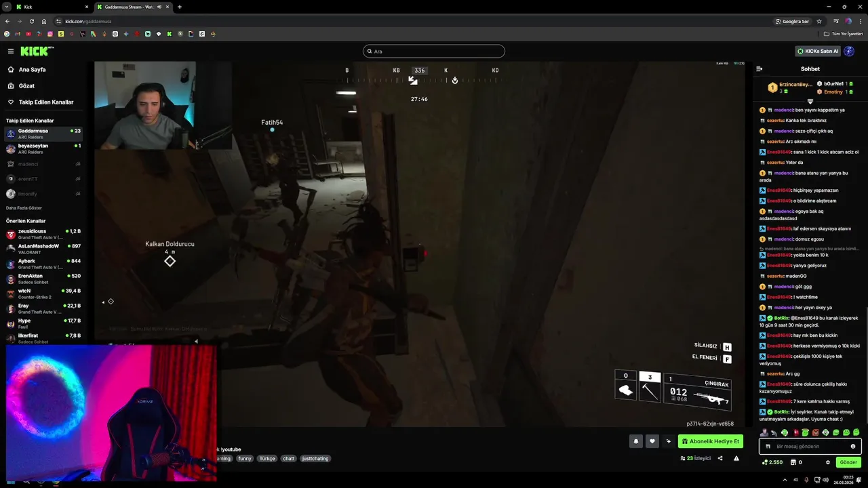Open the Tüm Yer İşaretleri bookmarks folder

(844, 34)
